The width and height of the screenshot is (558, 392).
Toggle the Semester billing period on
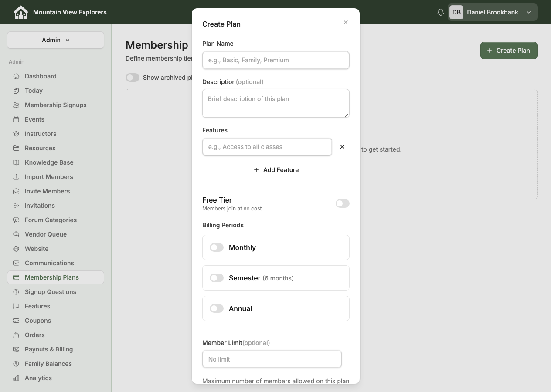[x=217, y=278]
